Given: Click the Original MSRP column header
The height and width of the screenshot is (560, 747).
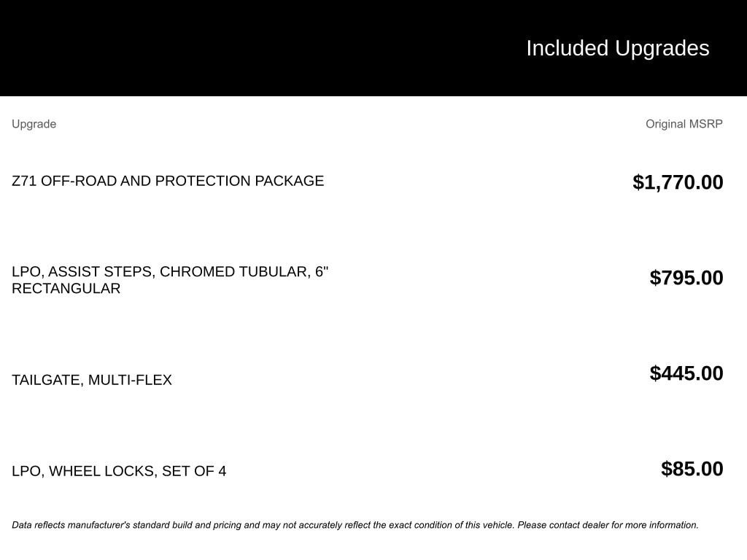Looking at the screenshot, I should [684, 124].
